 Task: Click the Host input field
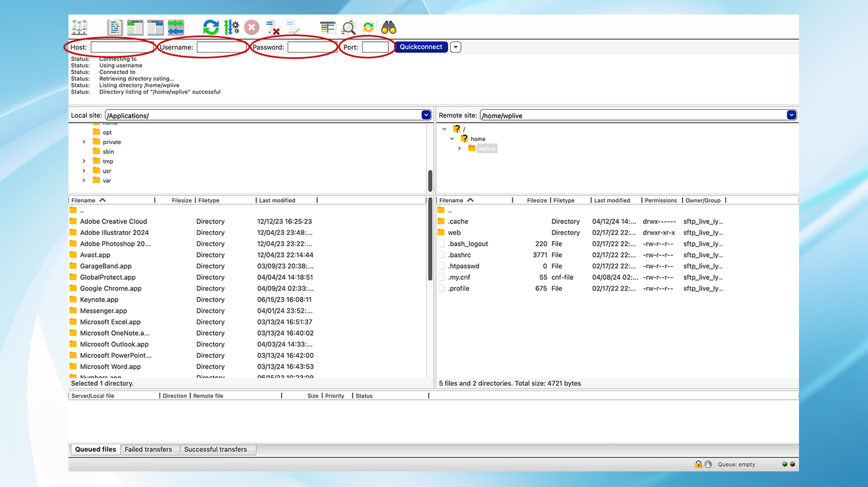(121, 47)
